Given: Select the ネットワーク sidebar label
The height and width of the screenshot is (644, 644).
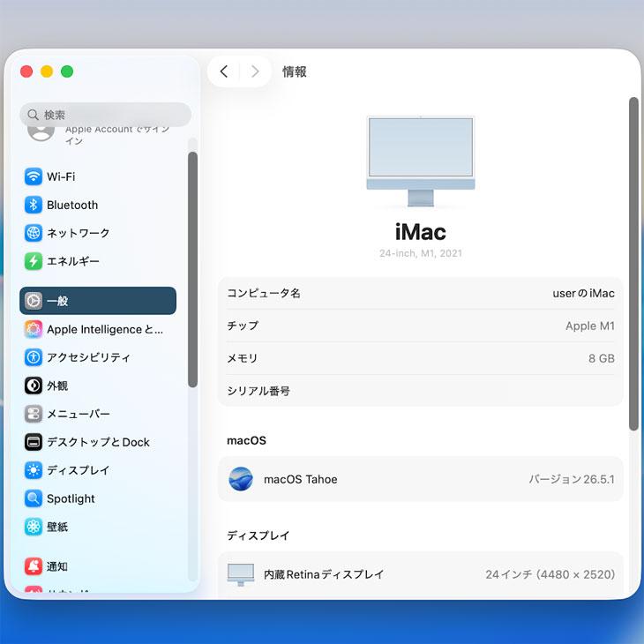Looking at the screenshot, I should (x=78, y=233).
